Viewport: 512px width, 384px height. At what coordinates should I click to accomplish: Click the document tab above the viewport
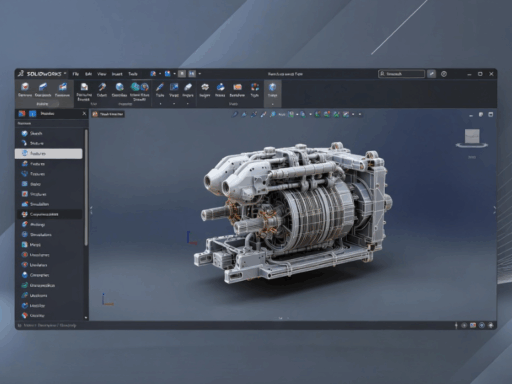point(108,114)
